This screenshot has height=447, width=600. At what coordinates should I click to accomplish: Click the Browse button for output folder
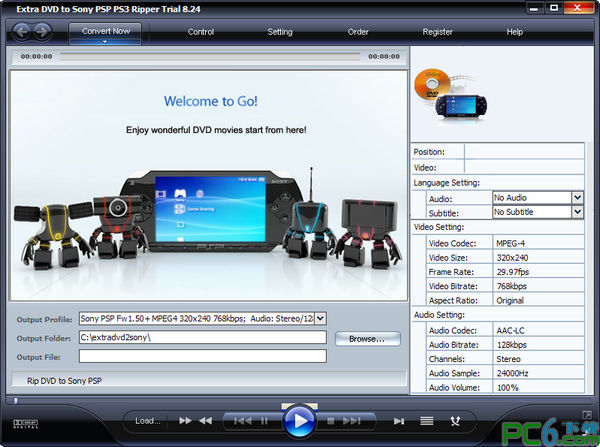tap(367, 339)
